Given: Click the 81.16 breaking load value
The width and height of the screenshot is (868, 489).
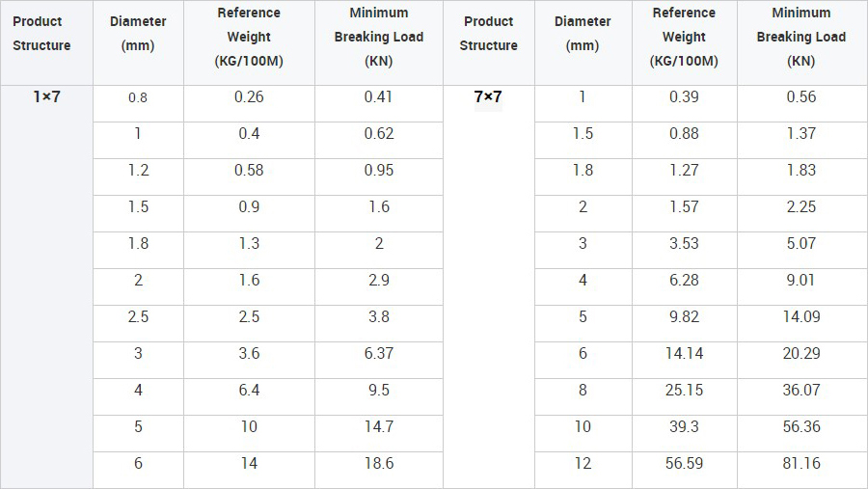Looking at the screenshot, I should (x=800, y=463).
